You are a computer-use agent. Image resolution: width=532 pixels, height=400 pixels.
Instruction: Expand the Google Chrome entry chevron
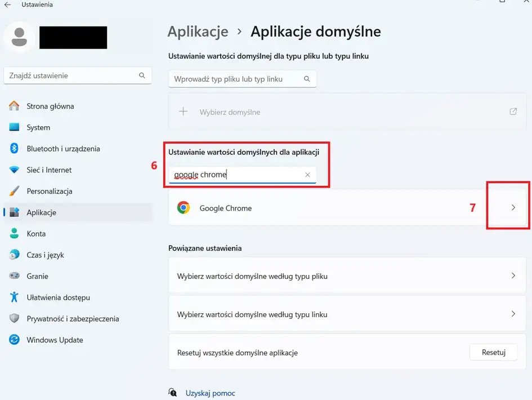click(513, 207)
